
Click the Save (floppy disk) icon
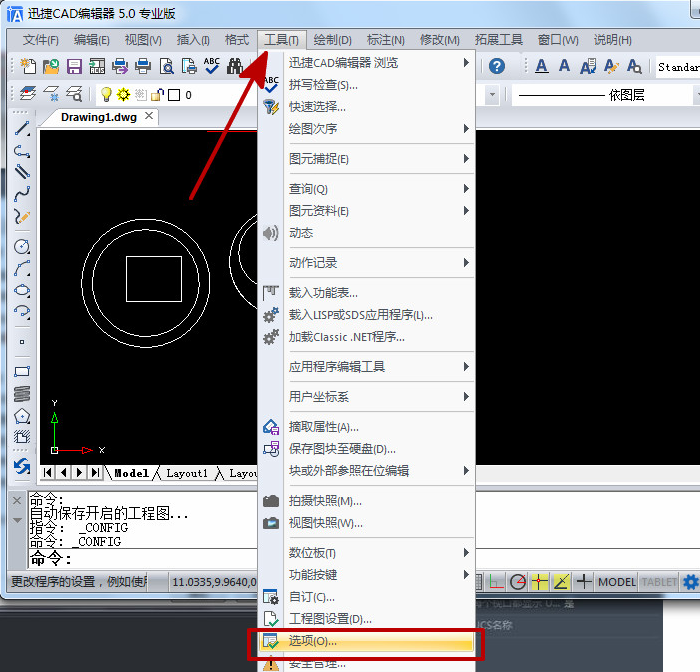click(73, 67)
